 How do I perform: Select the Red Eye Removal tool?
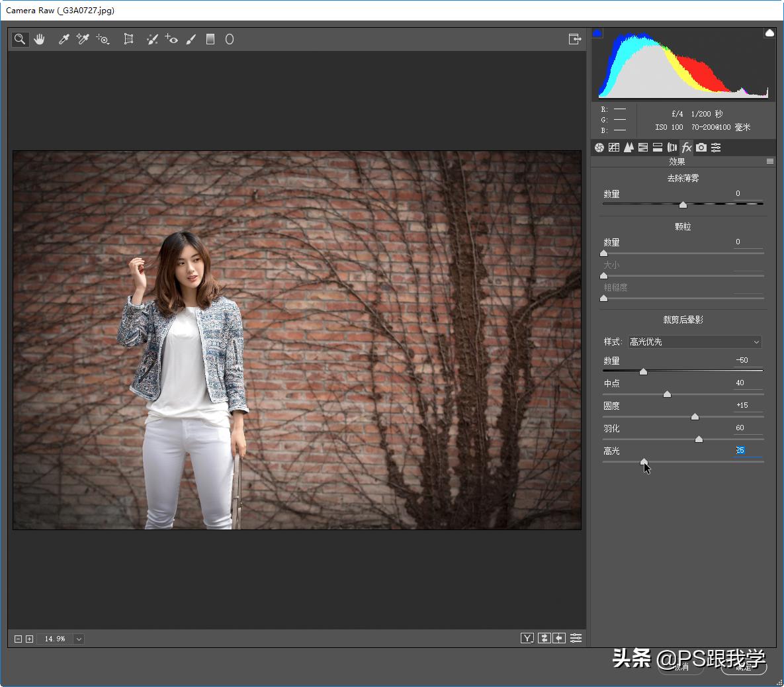[171, 39]
